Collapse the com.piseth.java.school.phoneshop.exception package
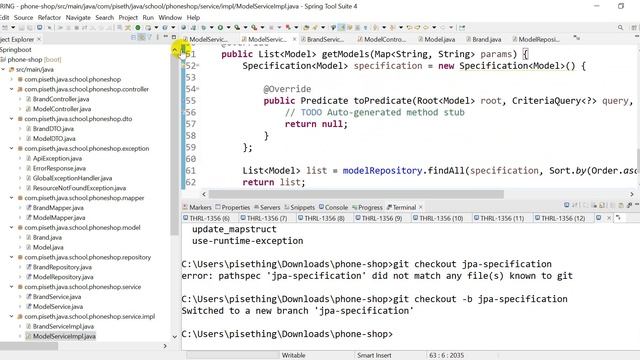This screenshot has height=360, width=640. pyautogui.click(x=12, y=149)
